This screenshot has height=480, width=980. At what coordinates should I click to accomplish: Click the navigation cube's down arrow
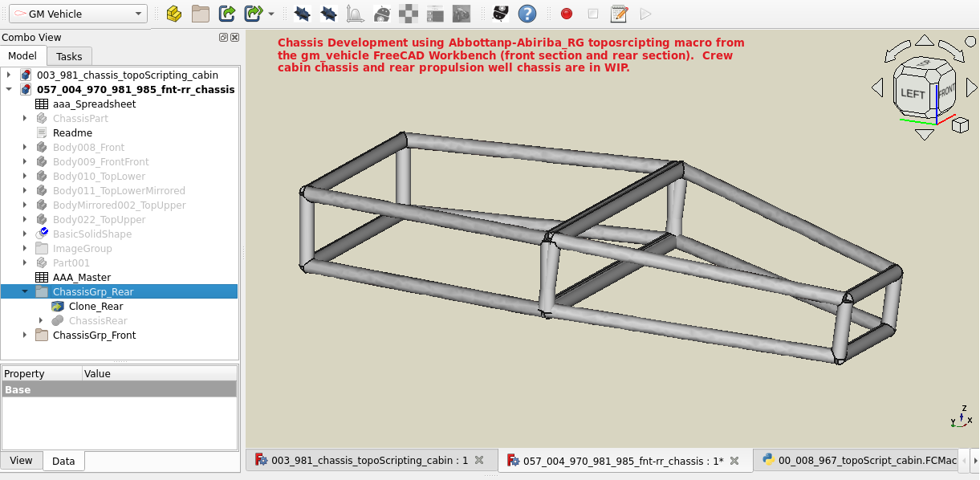point(925,134)
